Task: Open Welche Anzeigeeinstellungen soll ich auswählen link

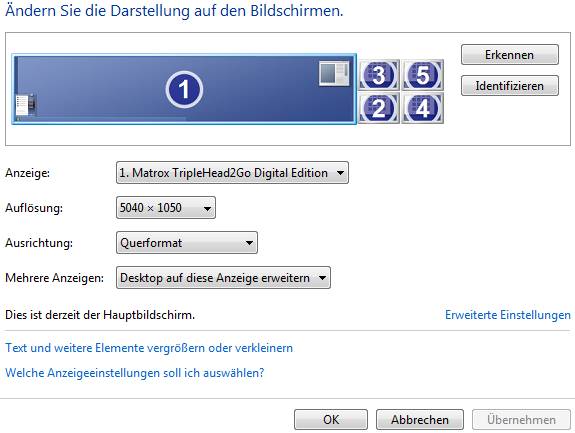Action: point(135,373)
